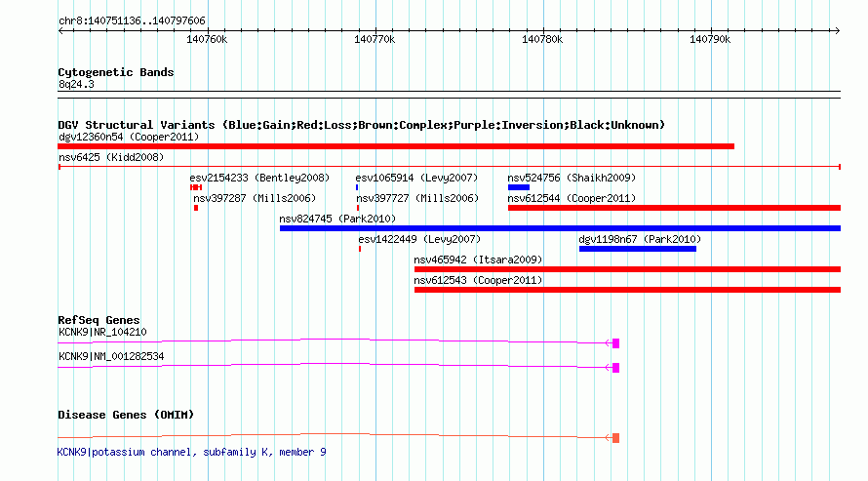Select the magenta exon box of NR_104210

click(615, 343)
